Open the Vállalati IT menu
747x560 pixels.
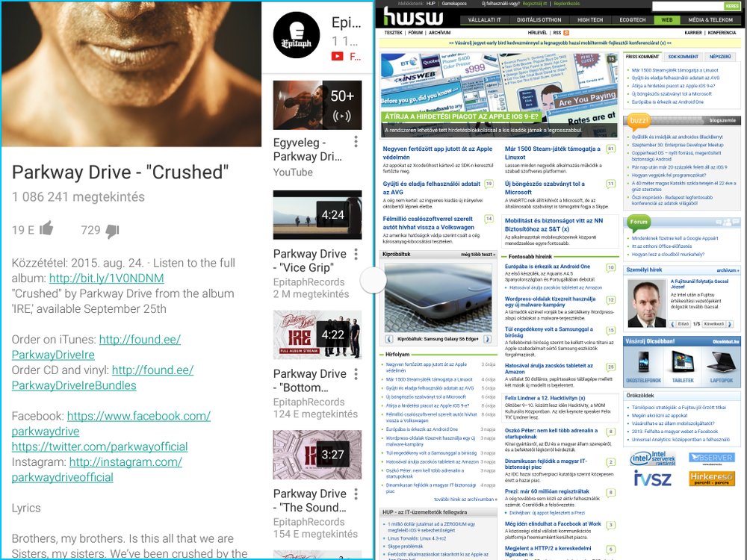(x=484, y=20)
